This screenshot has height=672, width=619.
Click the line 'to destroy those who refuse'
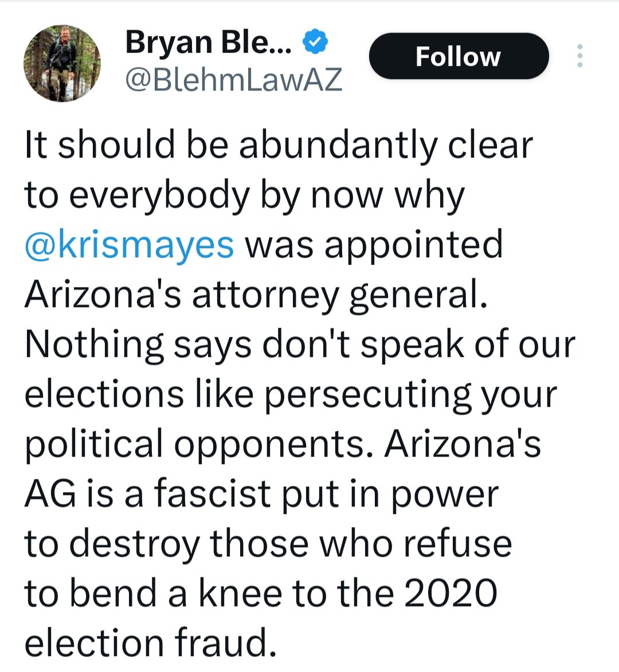coord(268,544)
